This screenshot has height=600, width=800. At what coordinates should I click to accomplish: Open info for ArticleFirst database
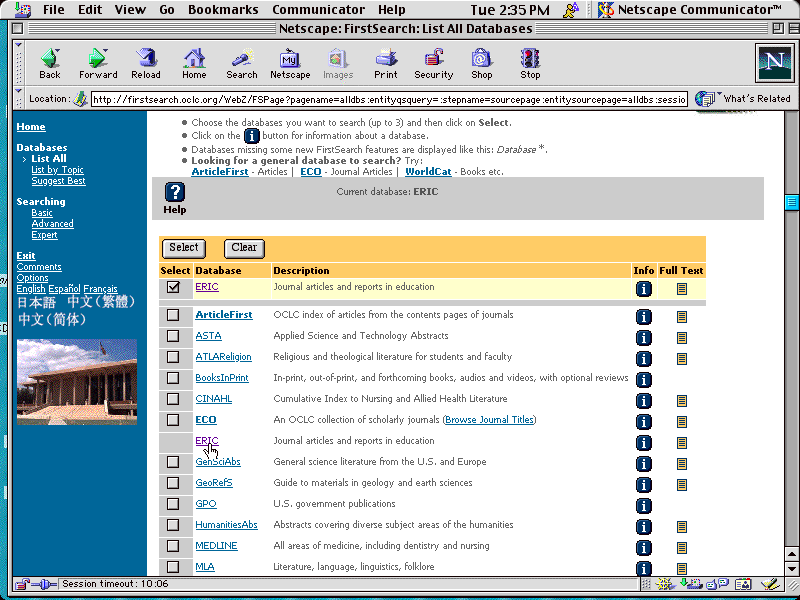pos(643,317)
